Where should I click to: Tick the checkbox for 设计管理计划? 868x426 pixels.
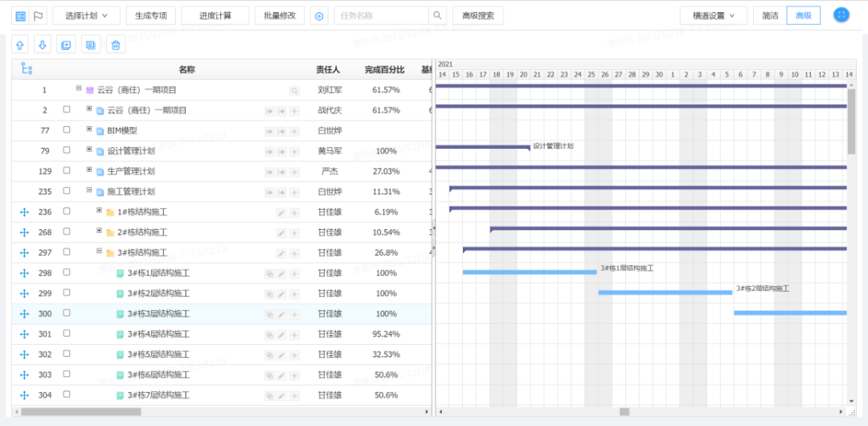[x=67, y=150]
